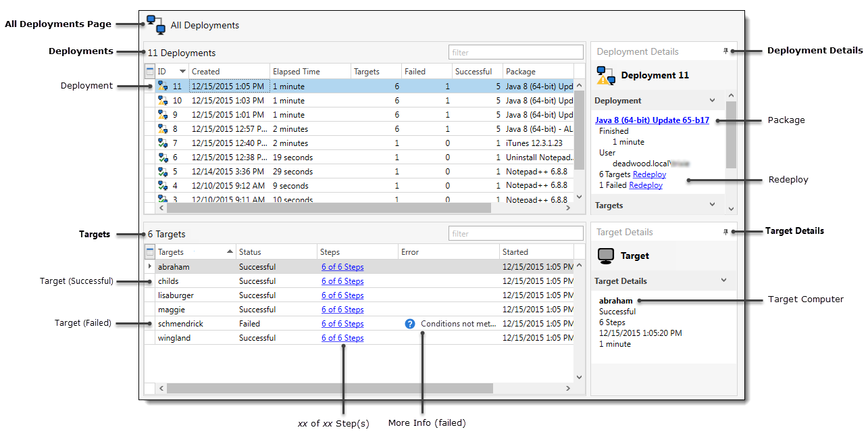Image resolution: width=868 pixels, height=436 pixels.
Task: Click the deployments filter text box
Action: point(515,53)
